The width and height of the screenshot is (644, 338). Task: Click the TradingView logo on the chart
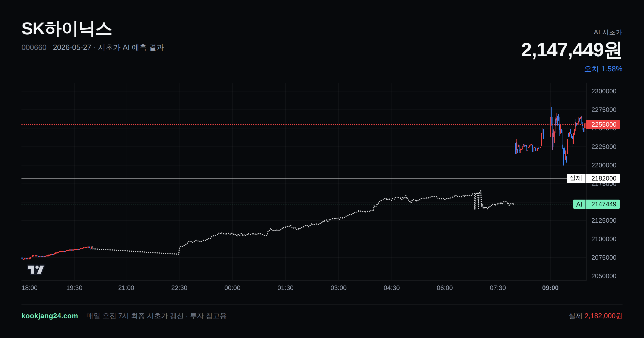click(36, 269)
